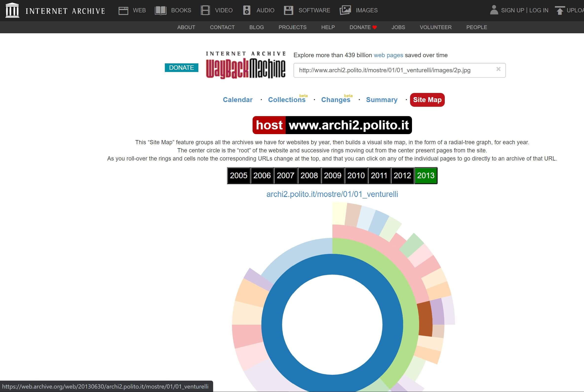
Task: Select year 2012 in timeline
Action: [x=402, y=176]
